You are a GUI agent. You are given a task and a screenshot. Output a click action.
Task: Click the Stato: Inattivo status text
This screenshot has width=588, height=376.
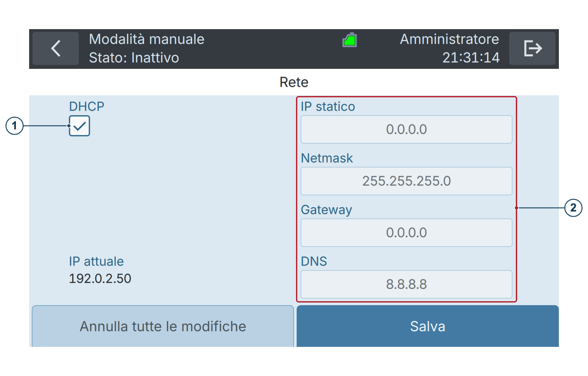pos(134,58)
